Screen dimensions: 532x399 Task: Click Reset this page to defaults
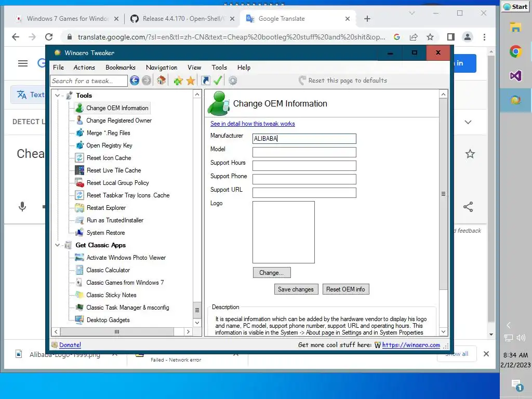point(343,81)
